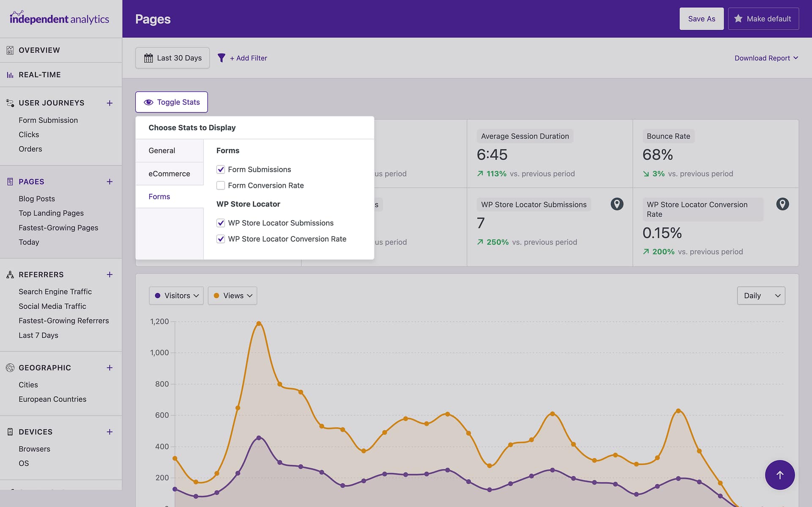Image resolution: width=812 pixels, height=507 pixels.
Task: Open the Download Report dropdown
Action: [x=766, y=58]
